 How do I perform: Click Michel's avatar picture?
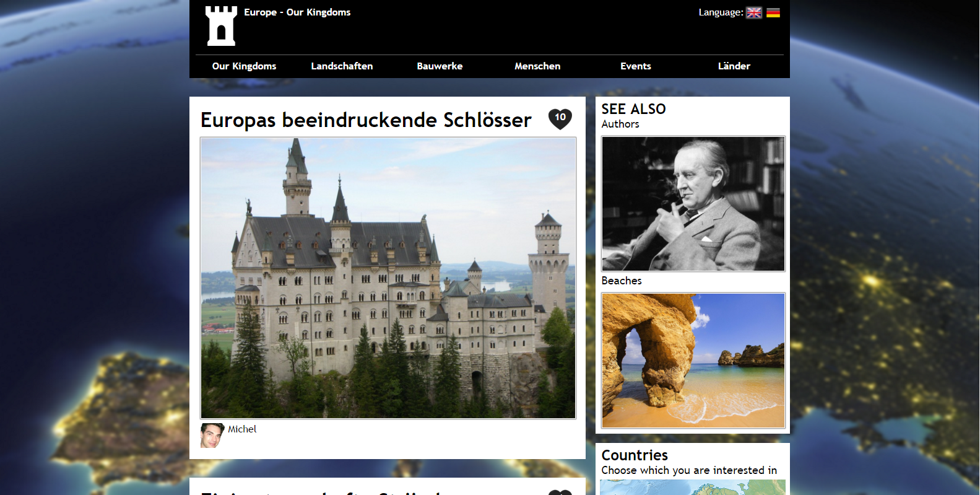pos(212,436)
